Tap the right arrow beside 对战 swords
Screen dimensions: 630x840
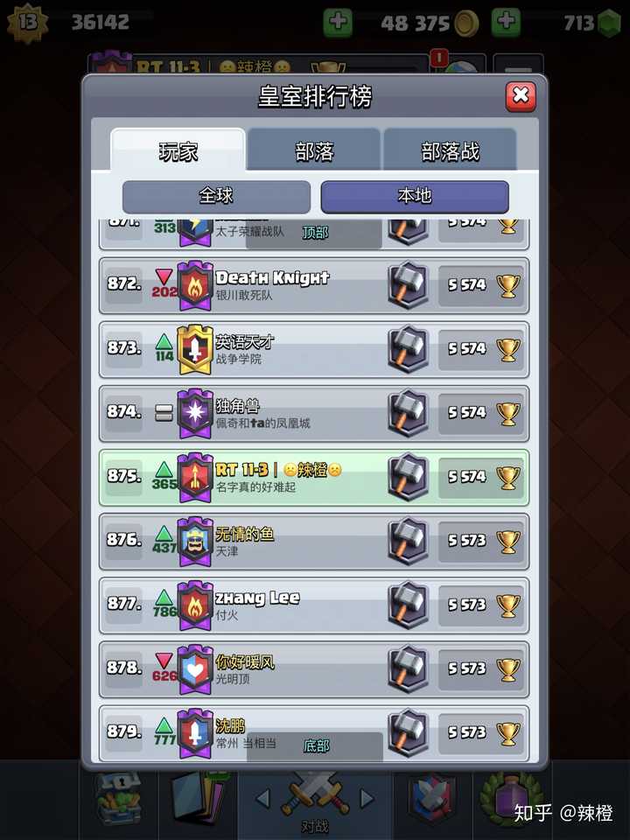367,799
